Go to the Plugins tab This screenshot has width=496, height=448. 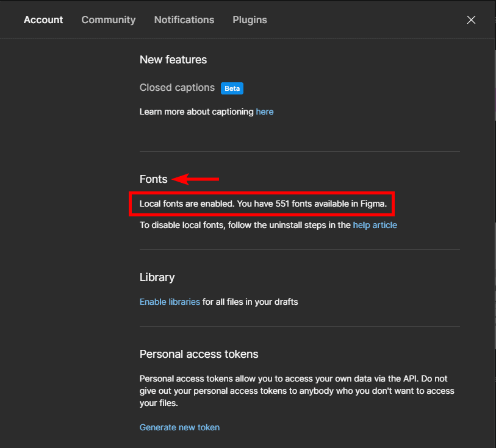tap(250, 20)
